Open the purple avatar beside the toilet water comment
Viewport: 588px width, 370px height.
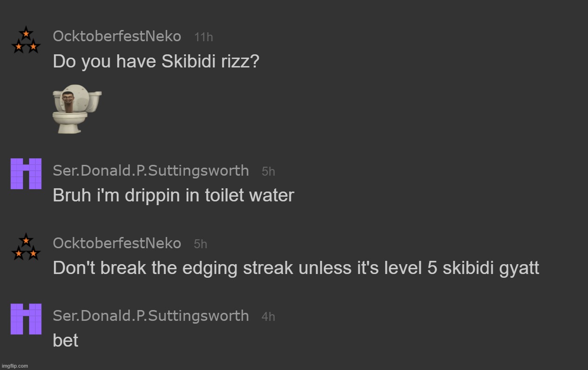click(26, 174)
